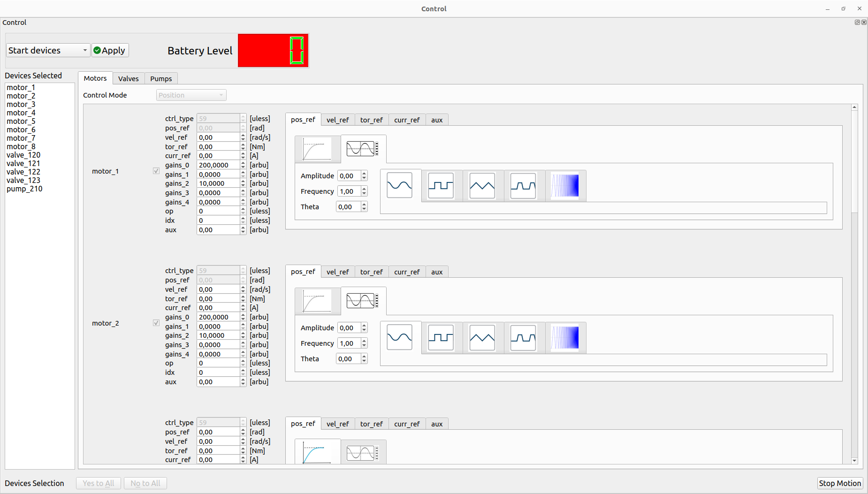Open step response tab for third motor
868x494 pixels.
pos(318,452)
